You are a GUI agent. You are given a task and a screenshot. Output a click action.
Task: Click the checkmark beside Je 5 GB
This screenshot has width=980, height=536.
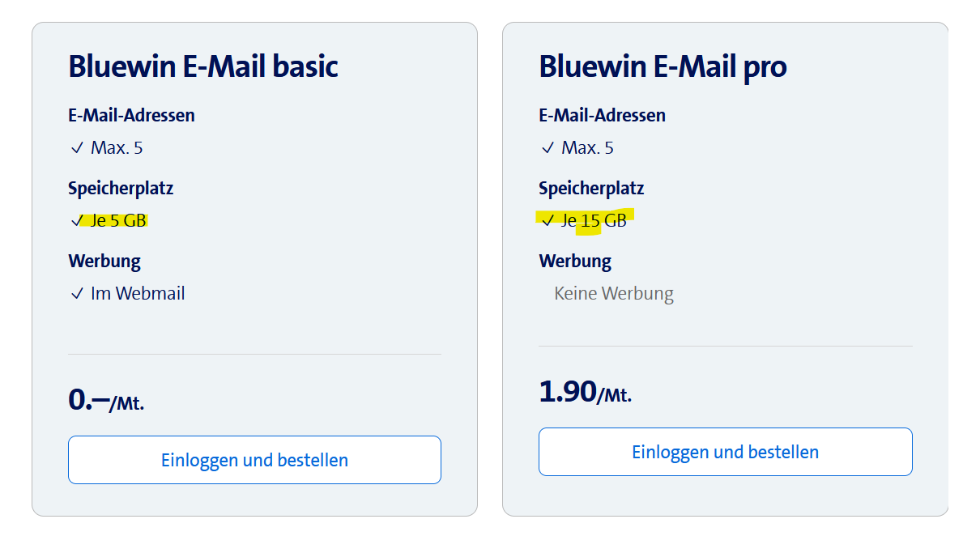point(77,220)
